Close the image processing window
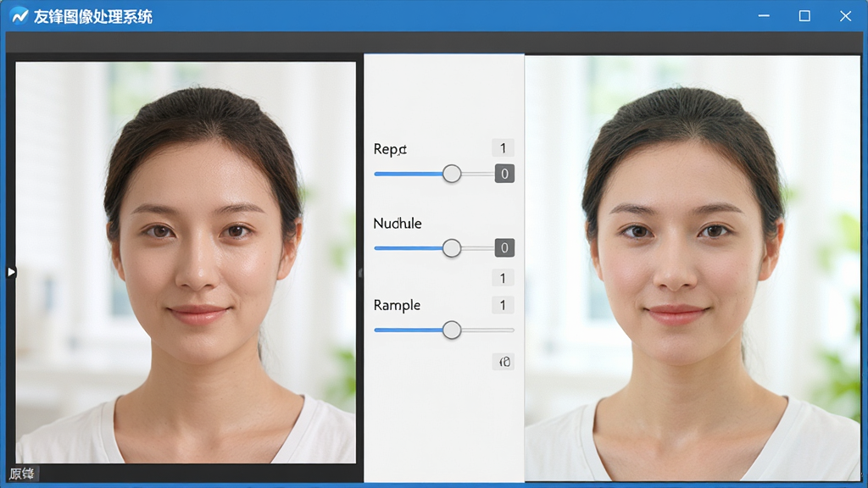This screenshot has width=868, height=488. [x=845, y=16]
